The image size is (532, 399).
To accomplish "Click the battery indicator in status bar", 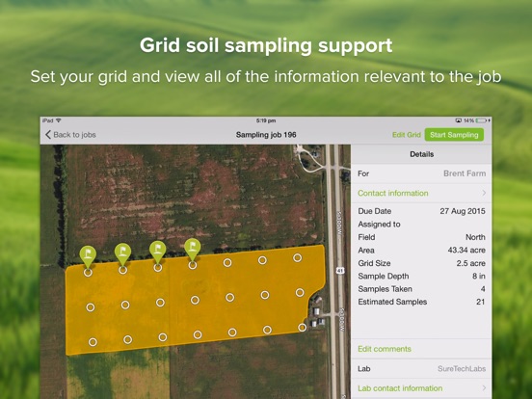I will point(482,120).
